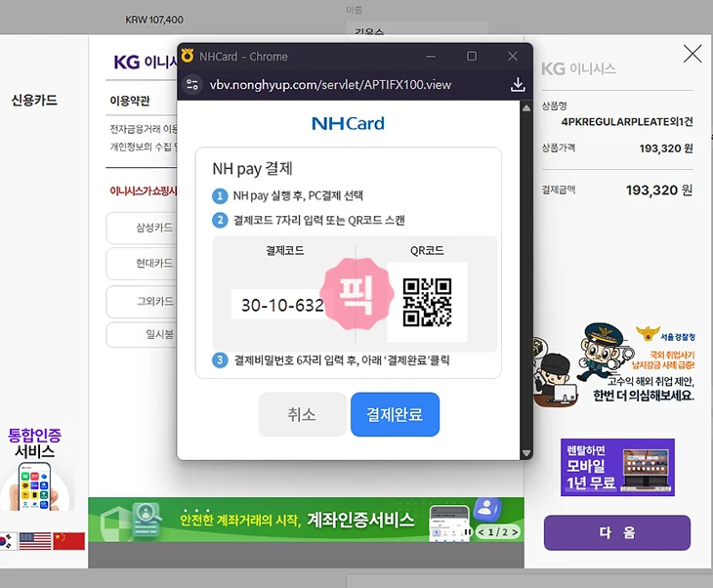Click the 이용약관 heading
This screenshot has height=588, width=713.
(130, 101)
